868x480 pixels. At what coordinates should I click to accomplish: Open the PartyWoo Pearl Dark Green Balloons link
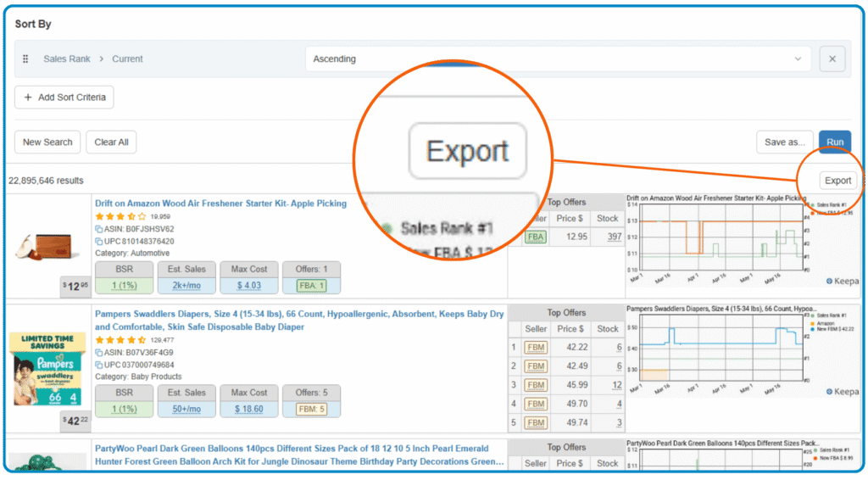(x=299, y=455)
